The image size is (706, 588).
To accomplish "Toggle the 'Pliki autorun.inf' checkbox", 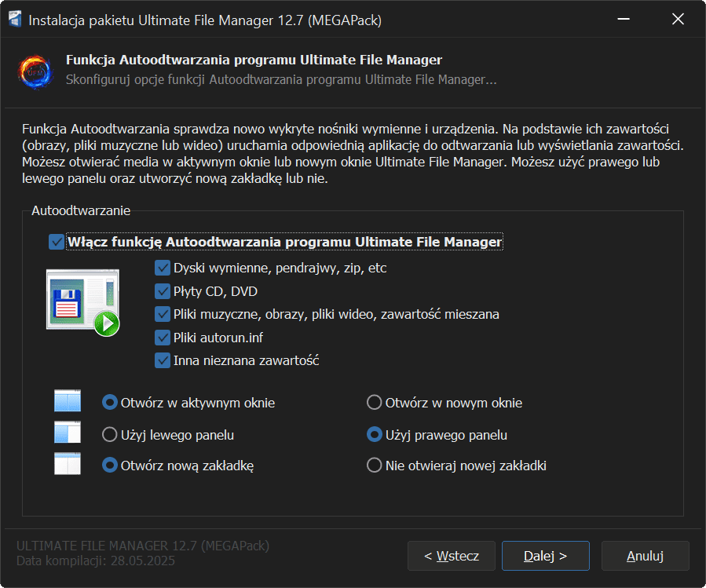I will point(163,338).
